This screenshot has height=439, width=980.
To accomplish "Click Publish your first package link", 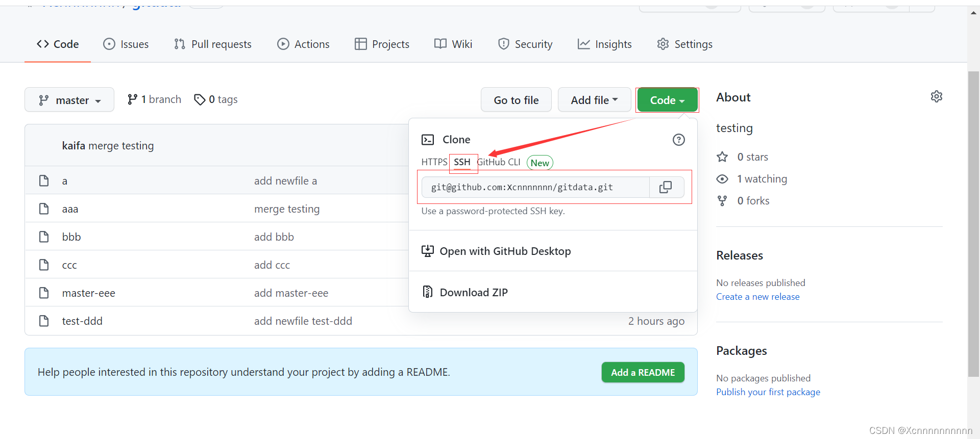I will (768, 392).
